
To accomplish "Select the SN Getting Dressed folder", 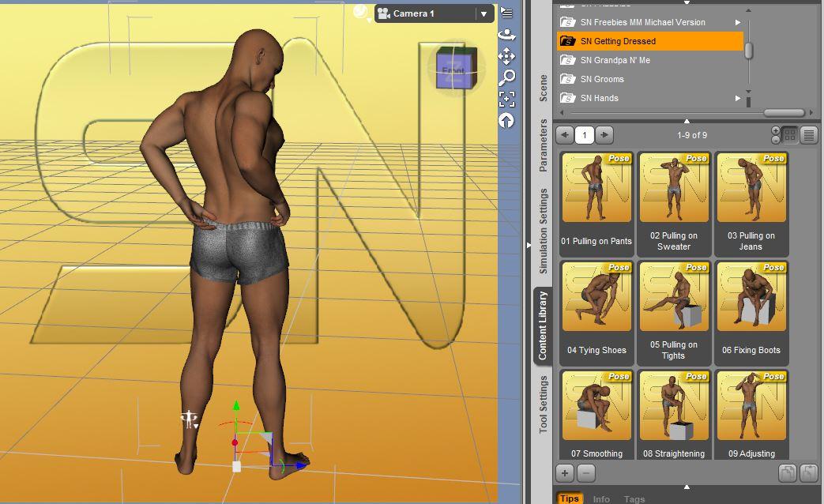I will tap(650, 41).
